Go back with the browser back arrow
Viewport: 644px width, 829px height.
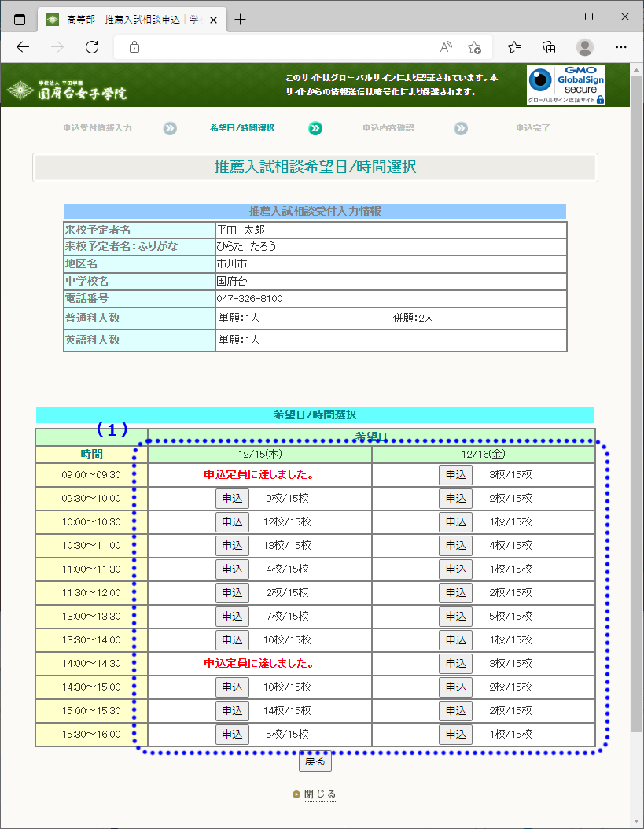23,47
